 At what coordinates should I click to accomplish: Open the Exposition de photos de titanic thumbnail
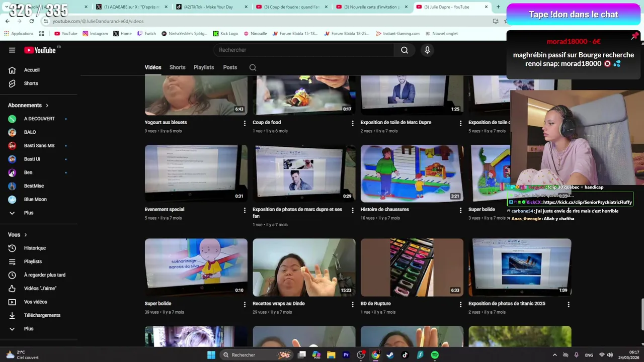(x=520, y=267)
